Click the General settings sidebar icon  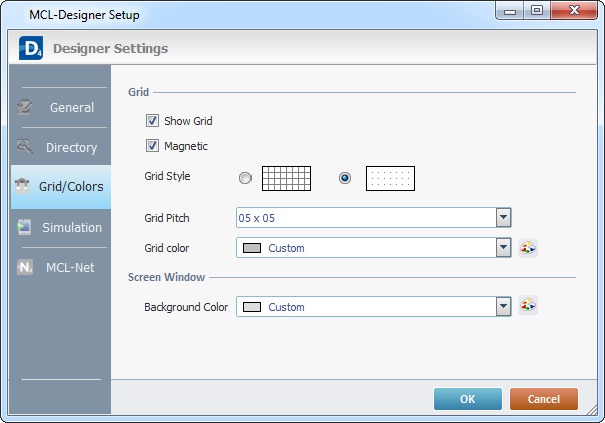25,107
